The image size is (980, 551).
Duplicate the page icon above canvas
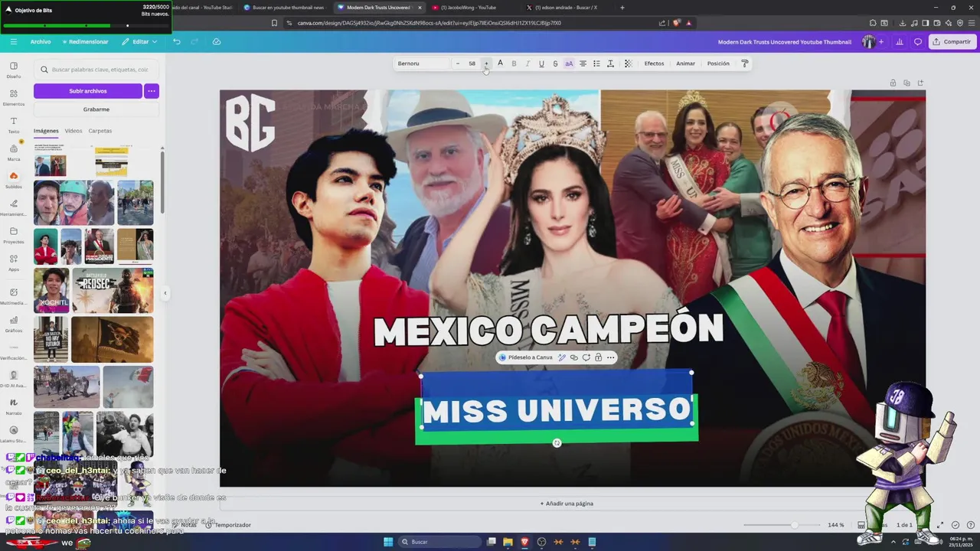click(906, 83)
